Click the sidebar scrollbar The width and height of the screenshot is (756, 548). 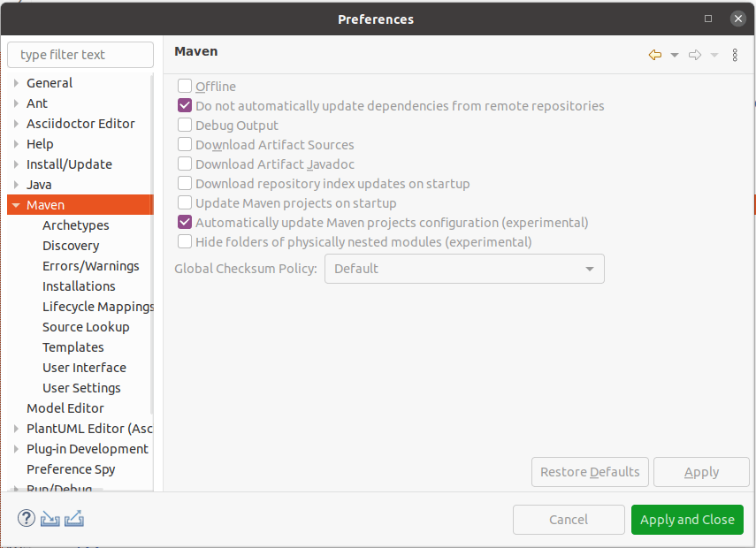152,265
